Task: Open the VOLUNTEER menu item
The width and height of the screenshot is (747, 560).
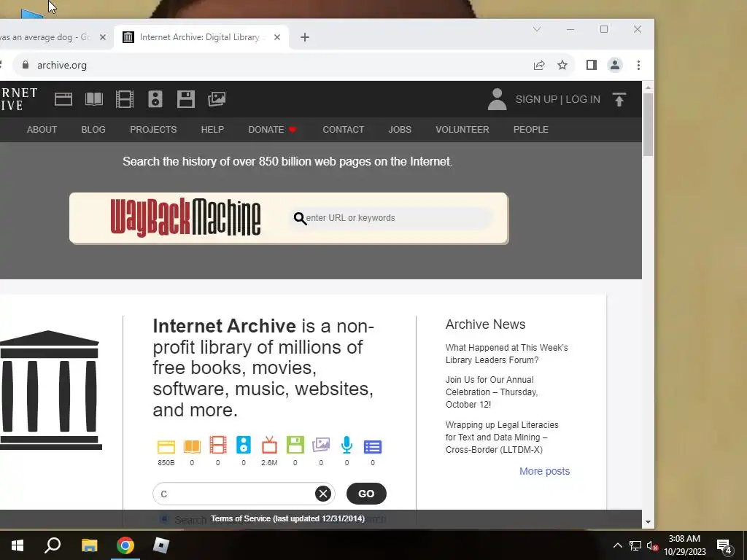Action: click(462, 130)
